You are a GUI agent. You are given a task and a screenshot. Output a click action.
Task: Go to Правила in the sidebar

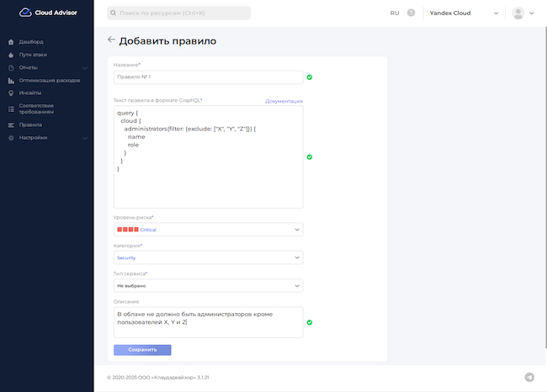30,124
